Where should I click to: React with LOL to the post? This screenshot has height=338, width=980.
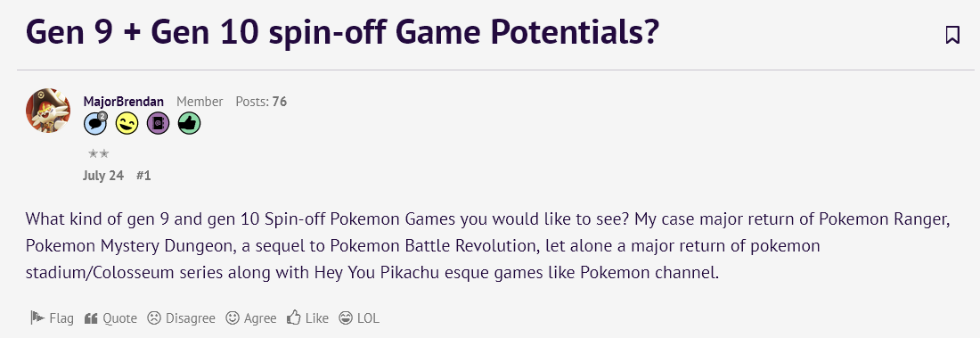click(359, 318)
